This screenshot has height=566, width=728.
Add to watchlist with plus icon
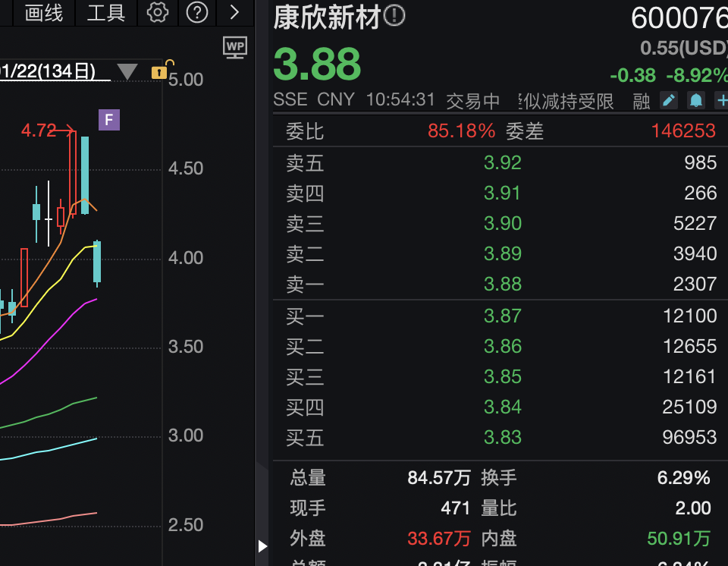(x=722, y=100)
